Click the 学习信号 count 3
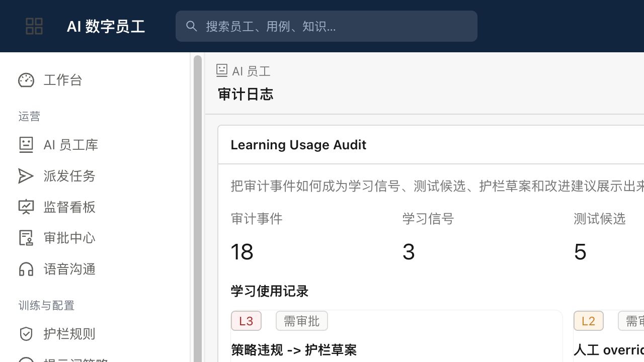The height and width of the screenshot is (362, 644). (x=409, y=251)
